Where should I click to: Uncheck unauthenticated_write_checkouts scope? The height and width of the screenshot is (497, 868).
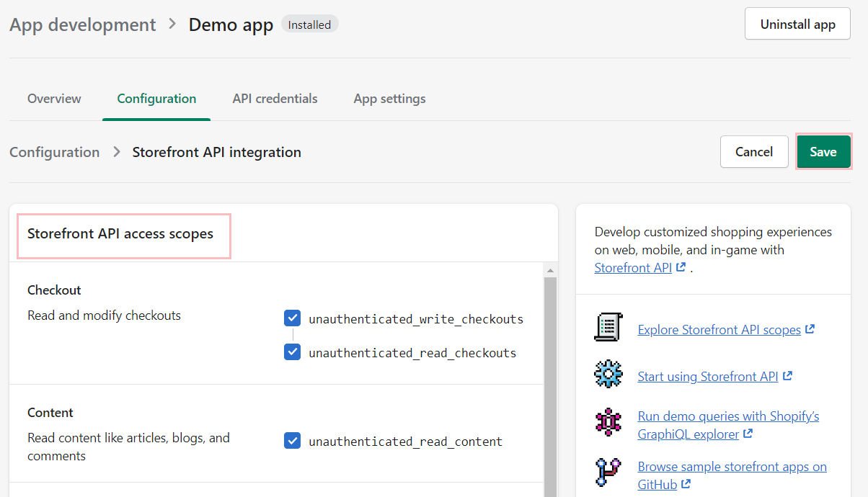292,318
